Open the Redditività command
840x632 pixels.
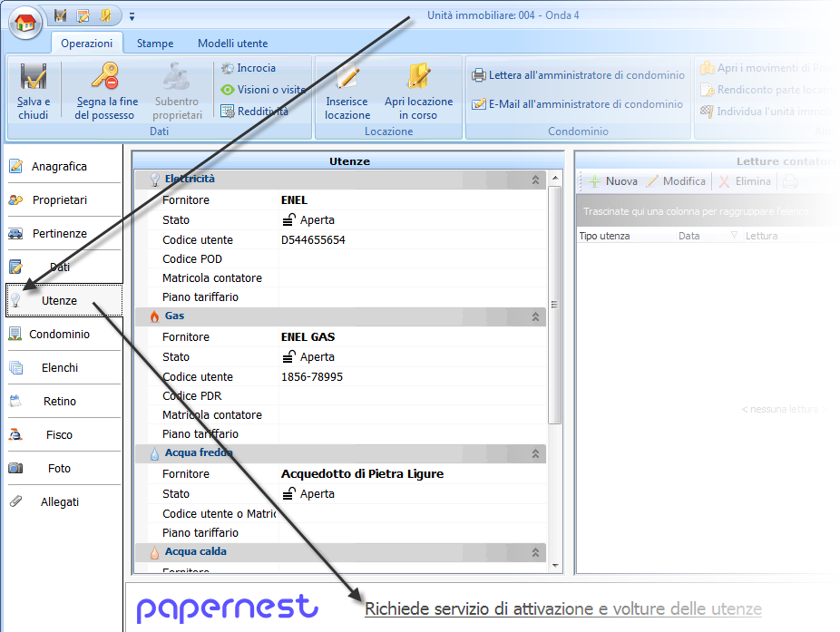tap(255, 112)
